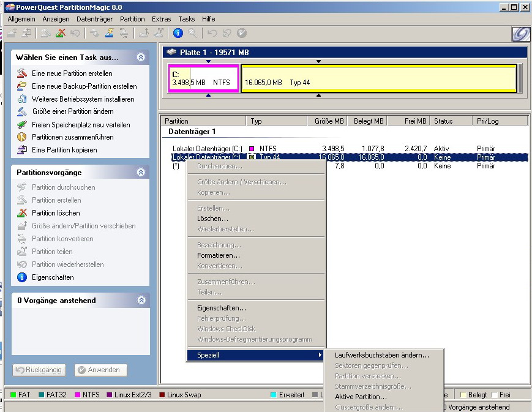The image size is (532, 412).
Task: Click the split partition toolbar icon
Action: [x=159, y=33]
